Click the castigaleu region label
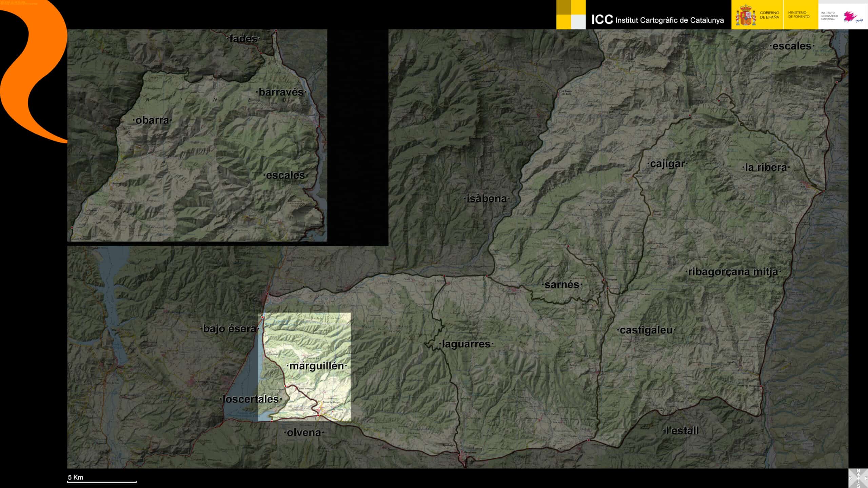 pos(646,330)
